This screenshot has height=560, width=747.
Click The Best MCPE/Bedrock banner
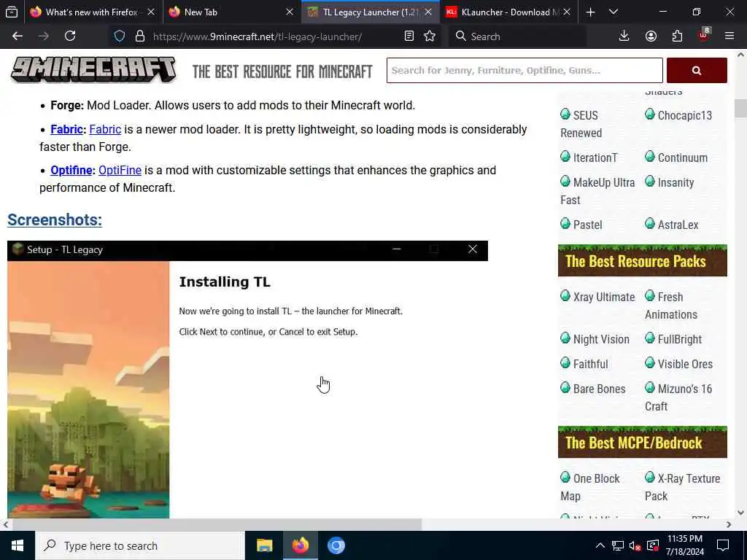coord(642,442)
